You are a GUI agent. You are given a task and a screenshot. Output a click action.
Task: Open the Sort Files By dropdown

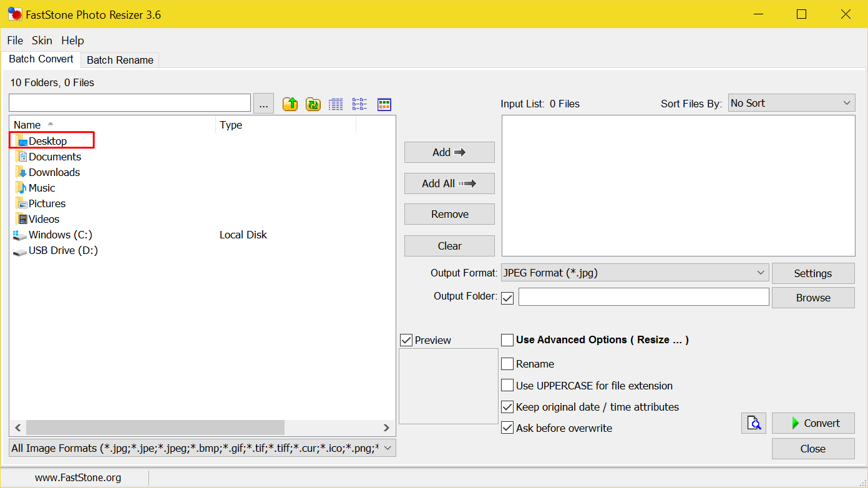point(791,103)
